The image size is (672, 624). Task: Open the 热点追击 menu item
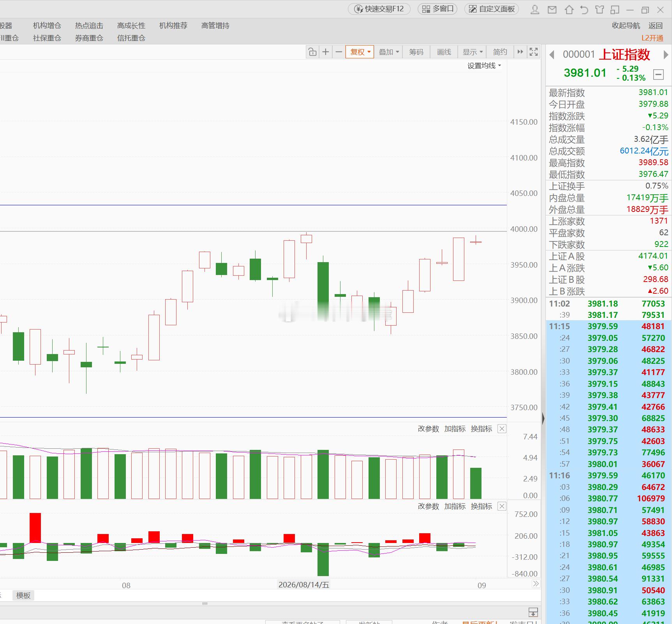[89, 26]
